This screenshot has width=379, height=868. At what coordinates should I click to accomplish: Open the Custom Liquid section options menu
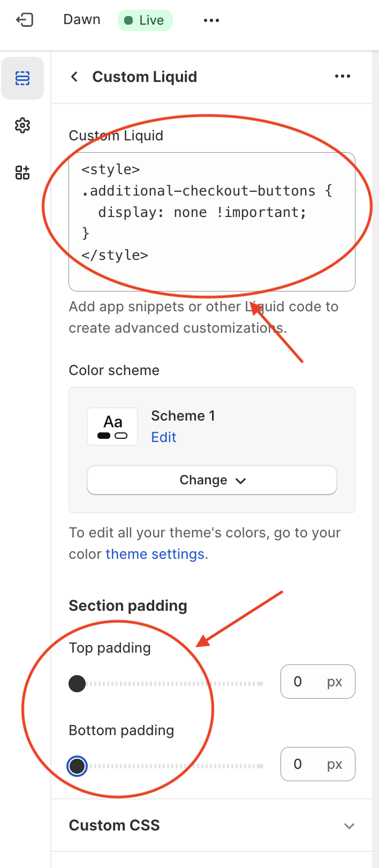[x=342, y=77]
